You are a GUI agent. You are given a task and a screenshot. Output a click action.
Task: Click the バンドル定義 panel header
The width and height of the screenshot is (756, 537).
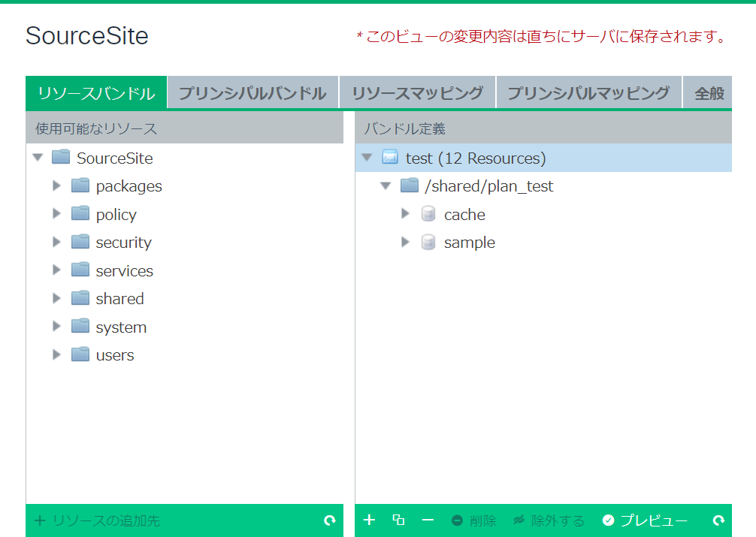point(543,128)
